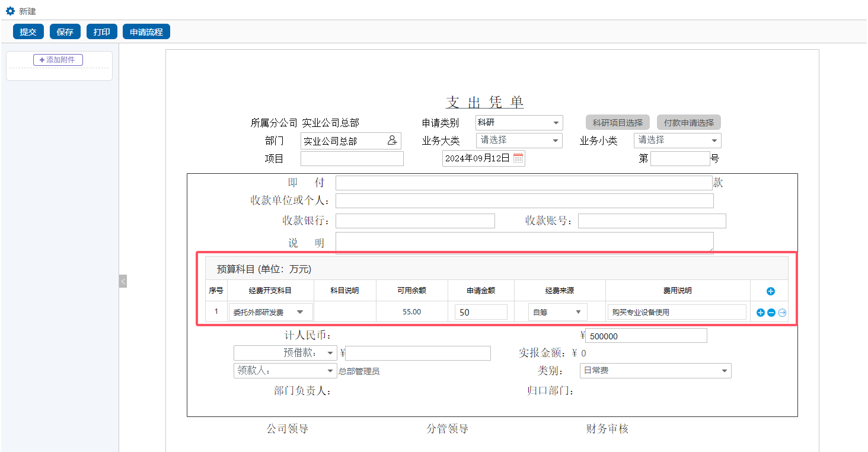868x452 pixels.
Task: Remove budget row 1 with minus icon
Action: pyautogui.click(x=771, y=313)
